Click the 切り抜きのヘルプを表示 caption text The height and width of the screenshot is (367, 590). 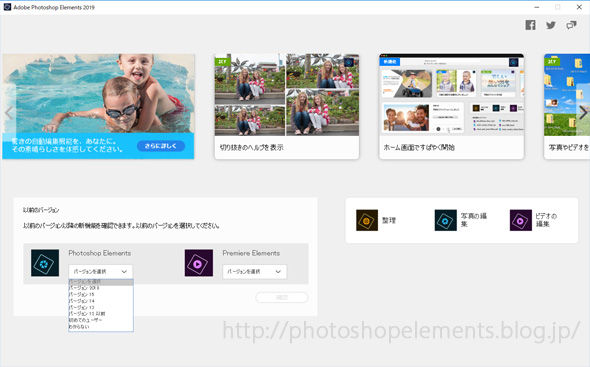pos(251,148)
